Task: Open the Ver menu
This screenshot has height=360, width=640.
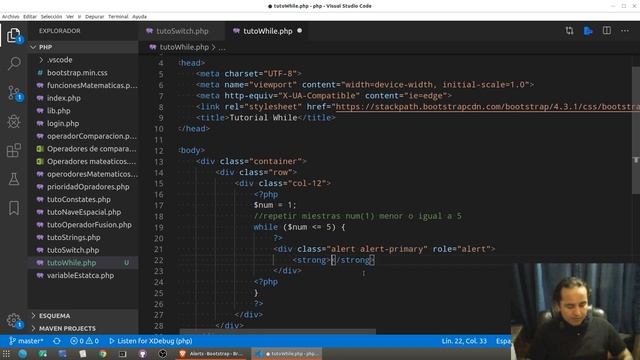Action: point(70,17)
